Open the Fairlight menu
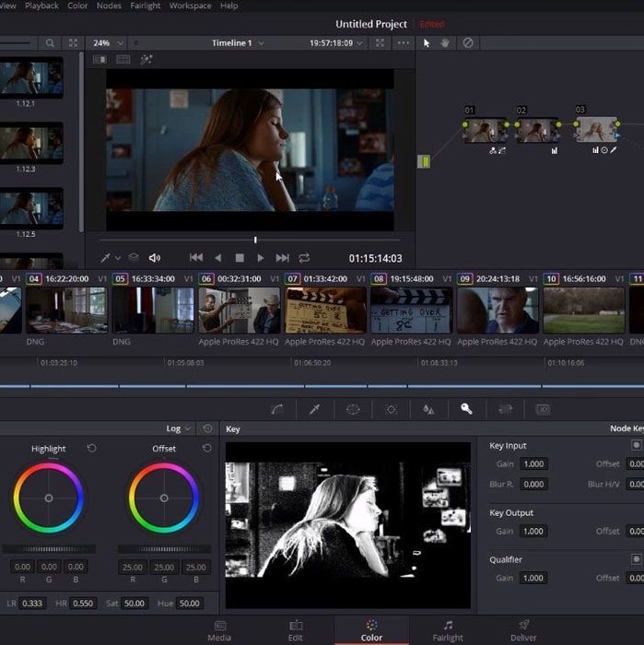Viewport: 644px width, 645px height. 146,6
